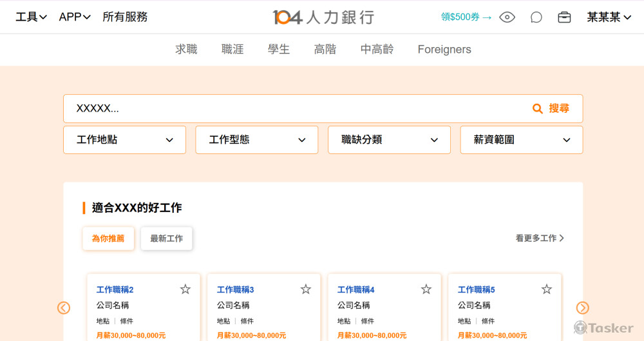Click the 領$500券 coupon link
Viewport: 644px width, 341px height.
pyautogui.click(x=466, y=17)
